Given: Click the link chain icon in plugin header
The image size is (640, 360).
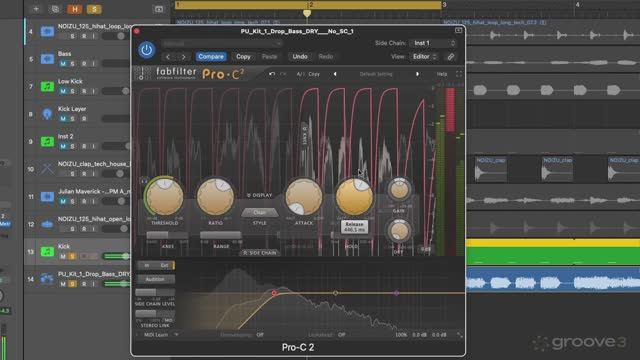Looking at the screenshot, I should pos(451,57).
